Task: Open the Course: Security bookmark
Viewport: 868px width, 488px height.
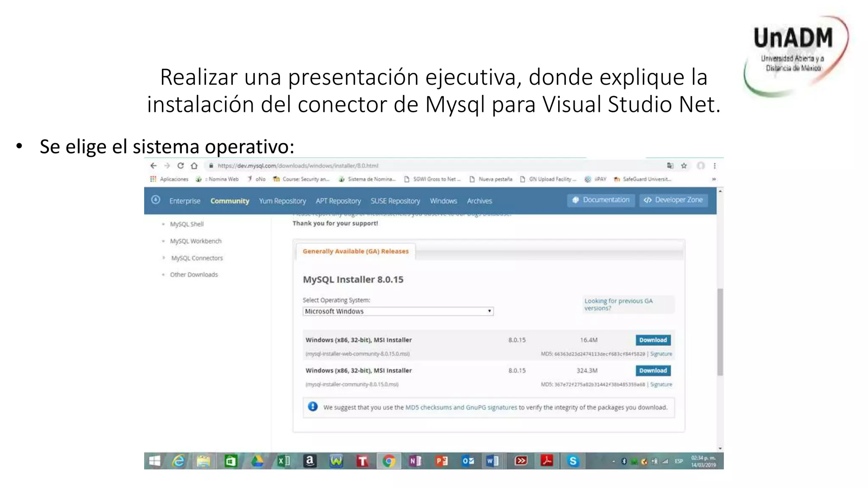Action: pyautogui.click(x=301, y=179)
